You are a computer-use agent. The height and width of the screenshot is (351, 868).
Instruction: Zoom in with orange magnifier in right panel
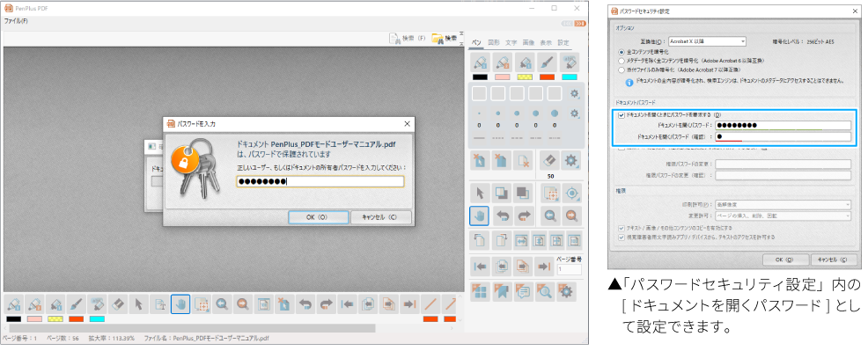click(571, 216)
